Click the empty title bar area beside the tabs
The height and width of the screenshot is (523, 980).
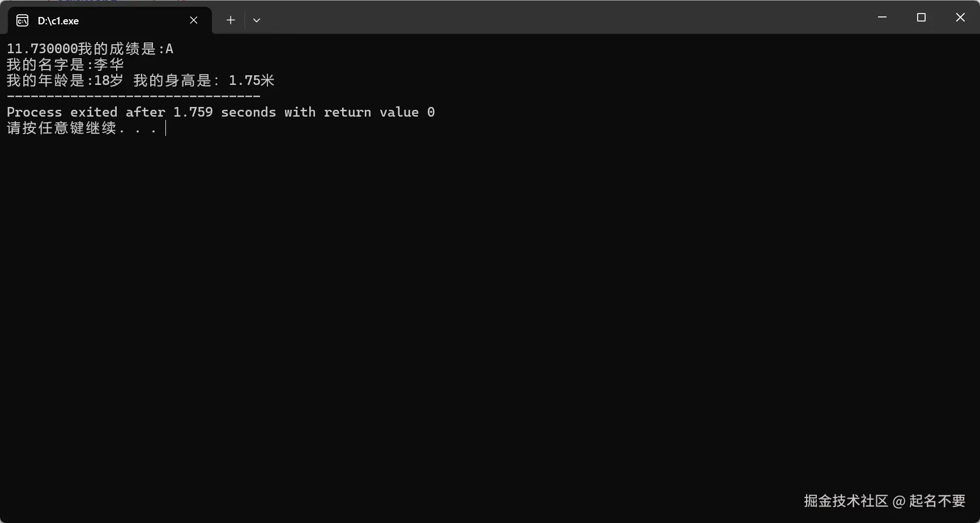[x=561, y=18]
